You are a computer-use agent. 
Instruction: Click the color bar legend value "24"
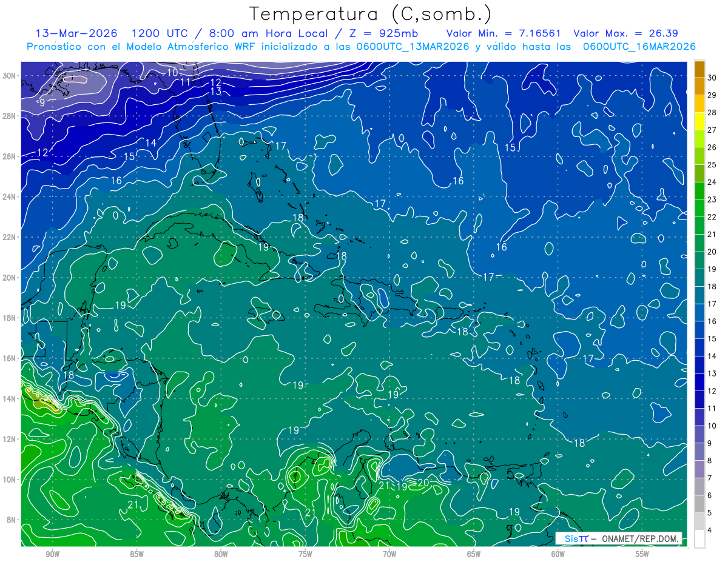pyautogui.click(x=712, y=182)
